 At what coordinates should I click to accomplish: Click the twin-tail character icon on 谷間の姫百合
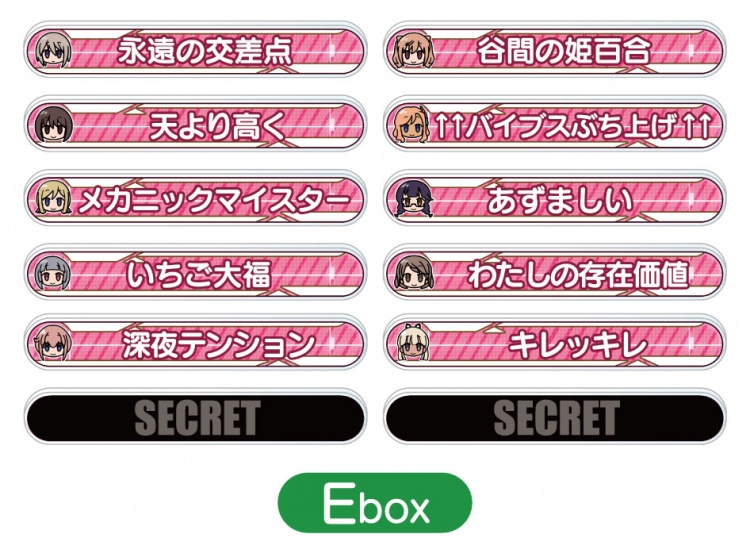tap(413, 50)
